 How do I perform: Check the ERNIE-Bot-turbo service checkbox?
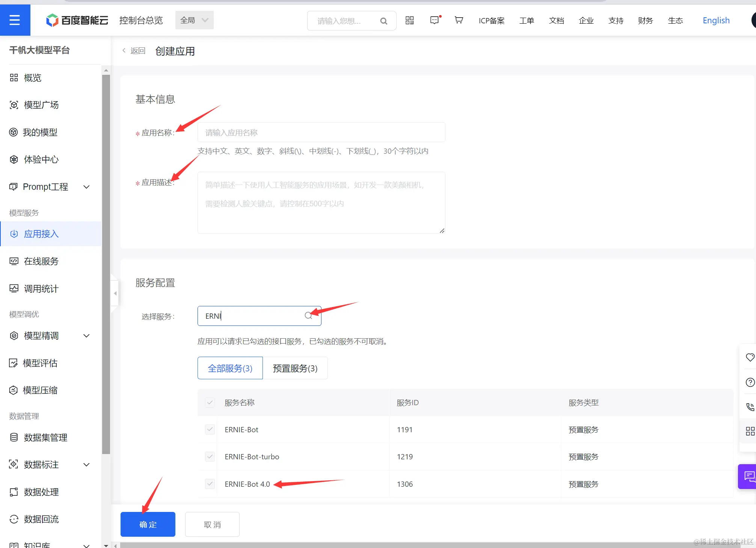tap(209, 456)
